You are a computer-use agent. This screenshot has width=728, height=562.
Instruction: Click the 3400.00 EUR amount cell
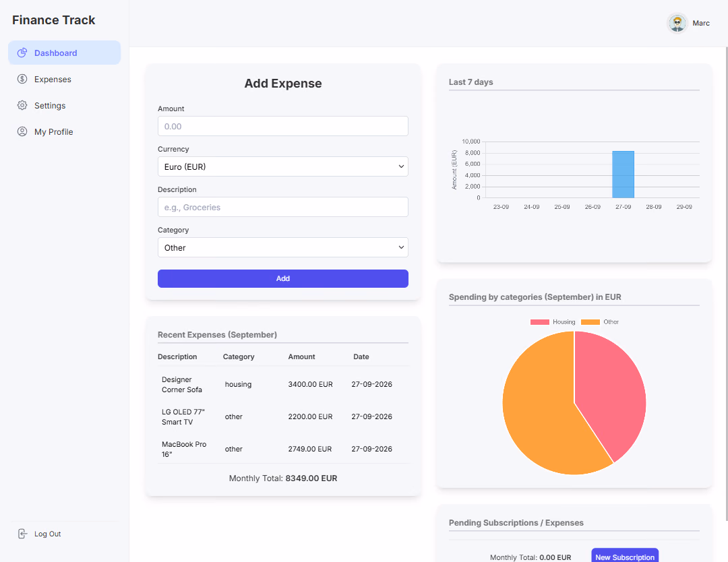coord(310,384)
